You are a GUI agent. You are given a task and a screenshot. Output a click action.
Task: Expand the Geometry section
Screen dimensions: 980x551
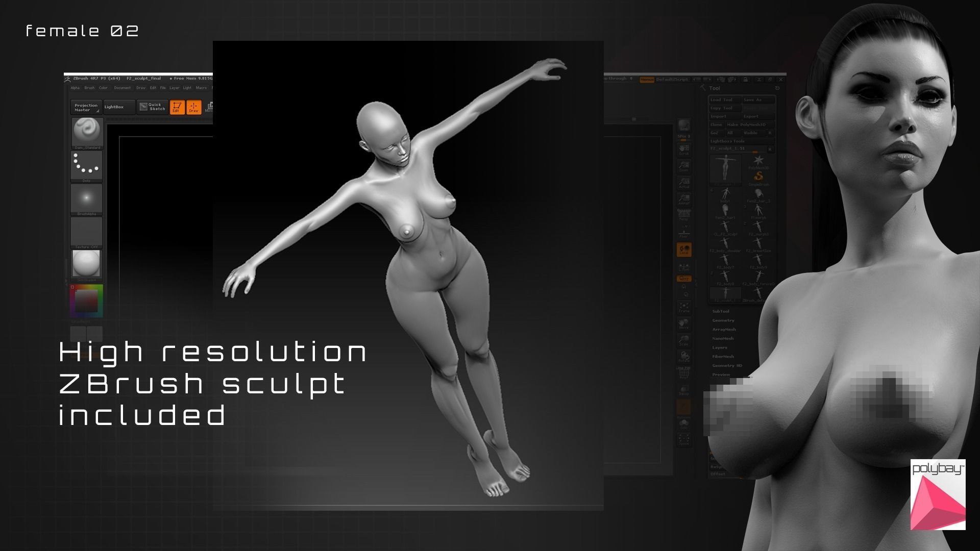pyautogui.click(x=723, y=320)
